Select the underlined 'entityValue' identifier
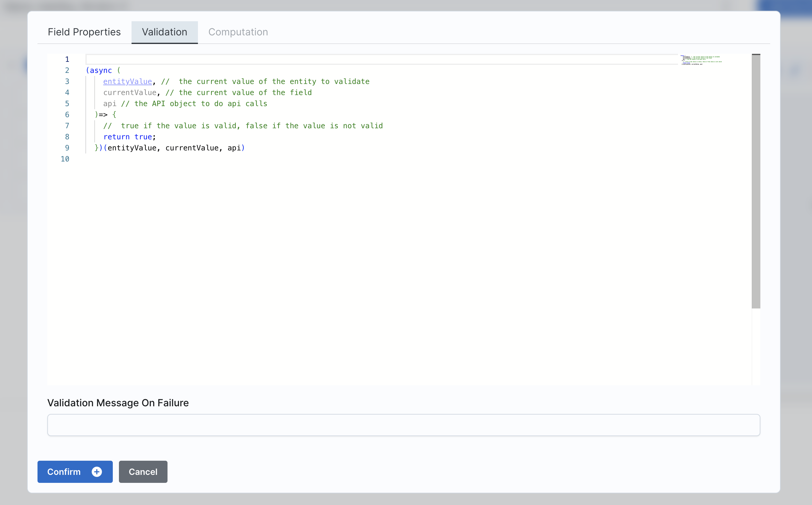 (128, 81)
